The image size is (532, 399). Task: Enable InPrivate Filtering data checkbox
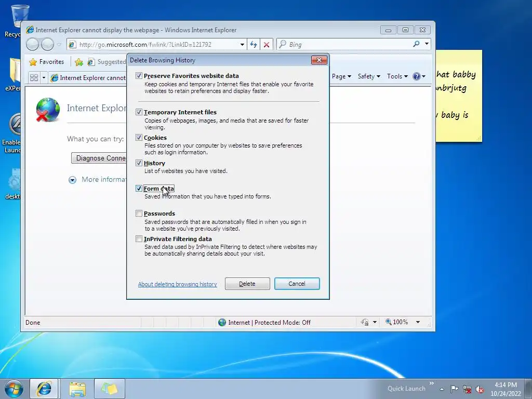[139, 239]
